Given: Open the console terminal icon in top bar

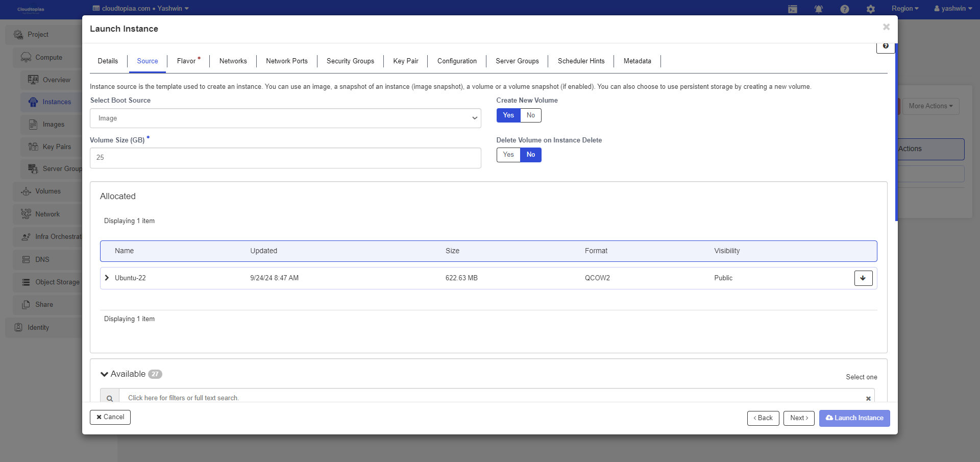Looking at the screenshot, I should point(793,9).
